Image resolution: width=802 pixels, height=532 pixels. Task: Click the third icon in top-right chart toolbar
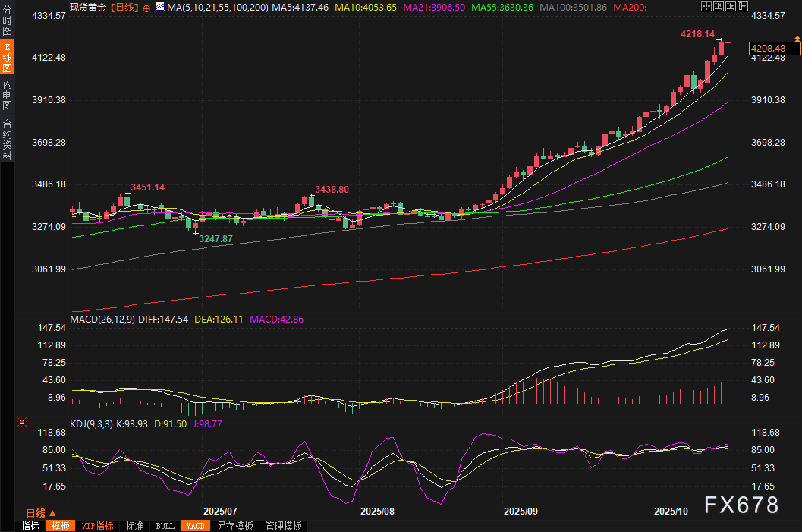(730, 6)
